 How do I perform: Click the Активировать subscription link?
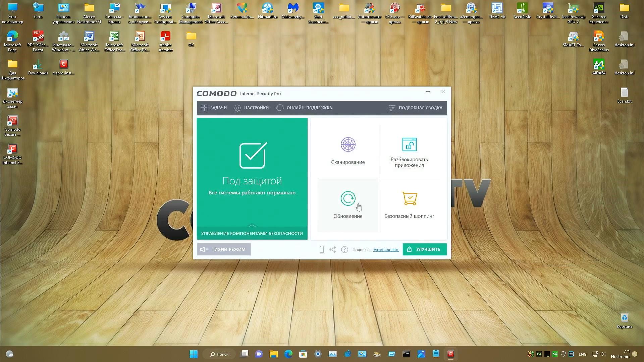pos(386,250)
